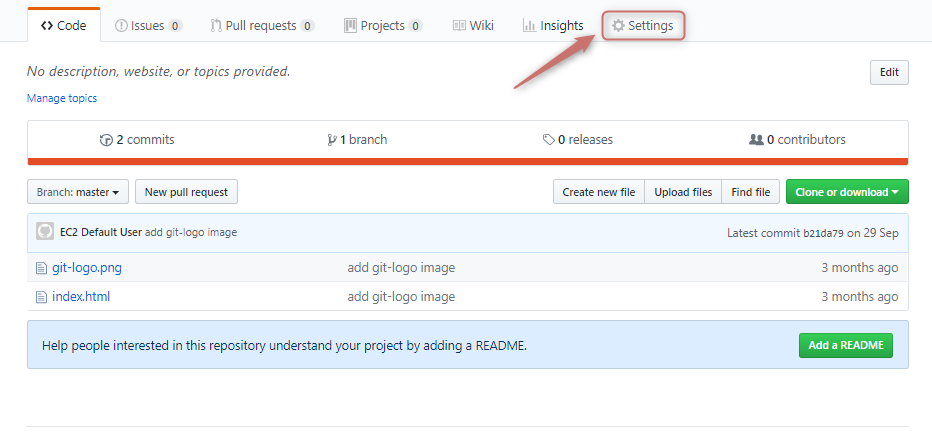The image size is (932, 438).
Task: Click the Upload files button
Action: pos(683,192)
